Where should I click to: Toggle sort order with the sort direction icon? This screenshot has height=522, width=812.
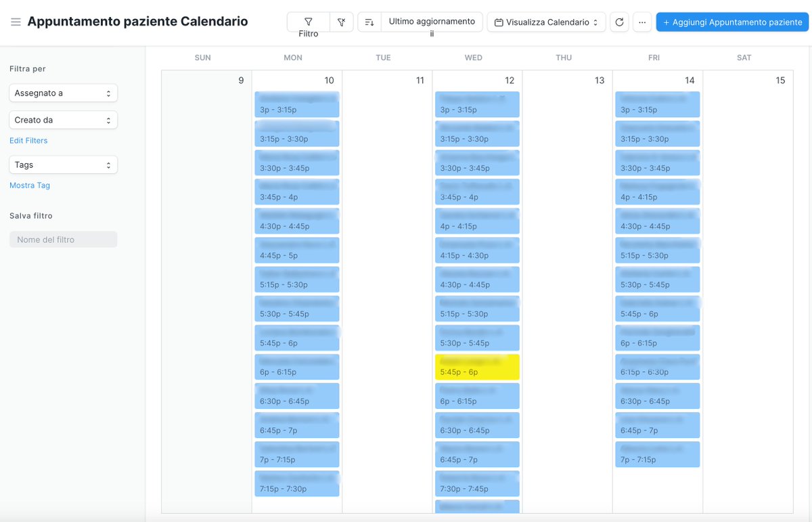369,22
